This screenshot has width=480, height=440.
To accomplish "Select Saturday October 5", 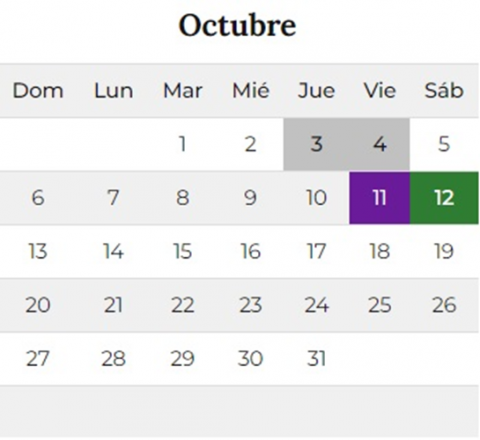I will pos(444,144).
